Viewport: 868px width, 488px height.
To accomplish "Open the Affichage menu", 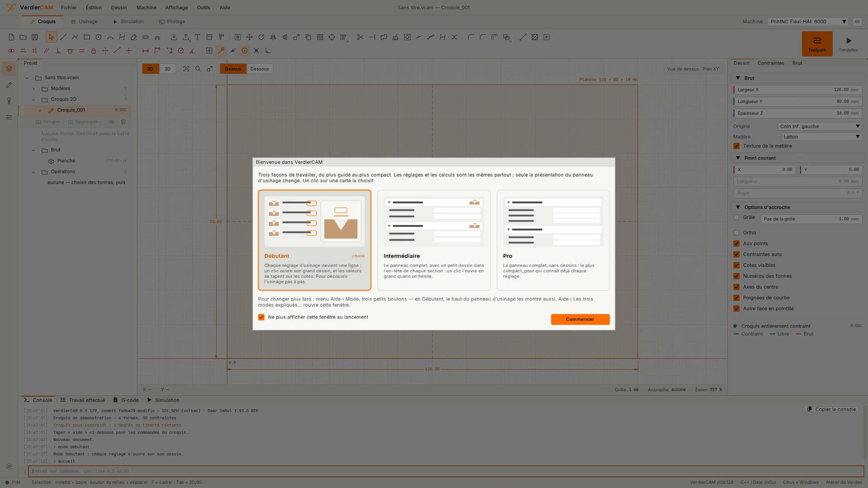I will (x=176, y=8).
